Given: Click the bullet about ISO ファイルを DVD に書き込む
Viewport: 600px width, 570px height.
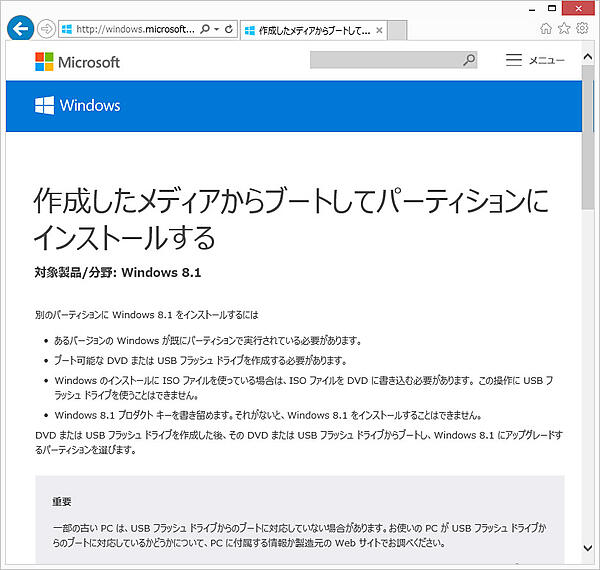Looking at the screenshot, I should 304,388.
